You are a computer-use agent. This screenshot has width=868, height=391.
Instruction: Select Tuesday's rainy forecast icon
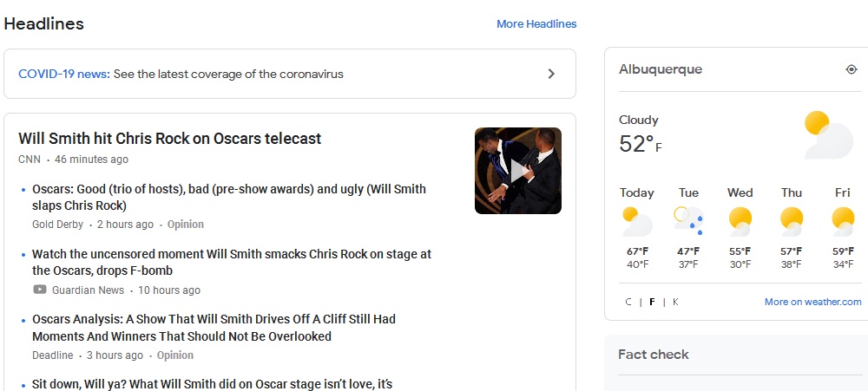(x=688, y=222)
